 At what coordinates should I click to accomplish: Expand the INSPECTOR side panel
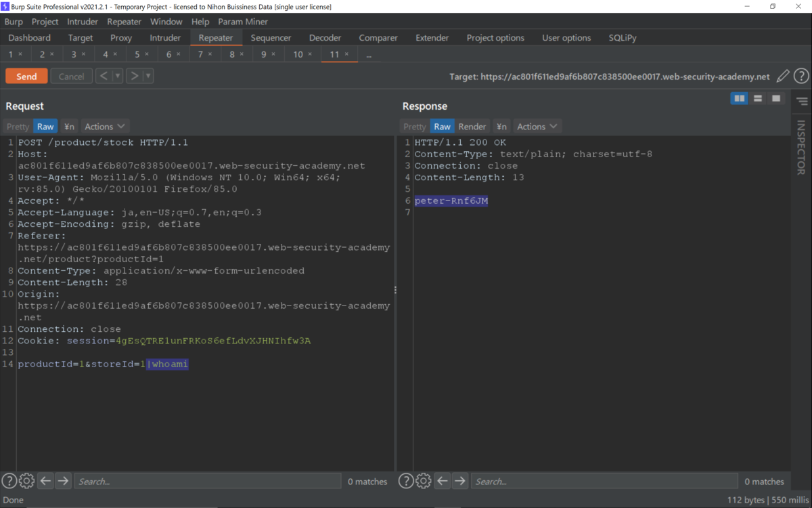click(x=802, y=148)
